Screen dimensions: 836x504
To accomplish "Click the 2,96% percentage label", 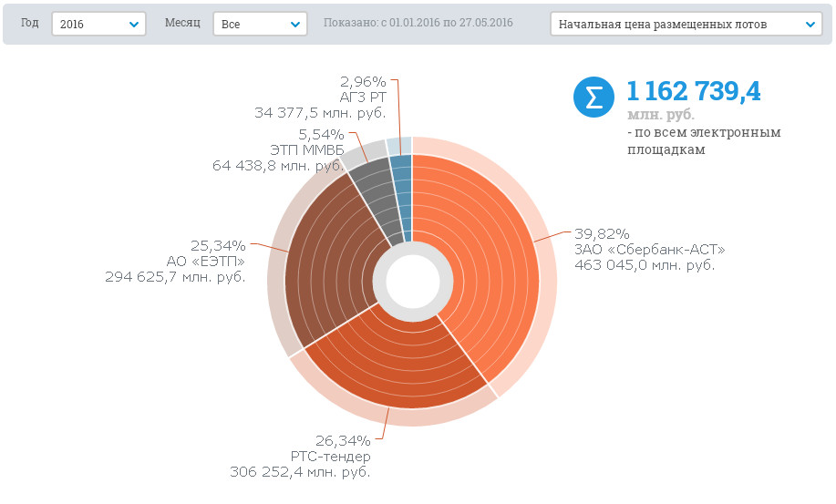I will point(363,81).
